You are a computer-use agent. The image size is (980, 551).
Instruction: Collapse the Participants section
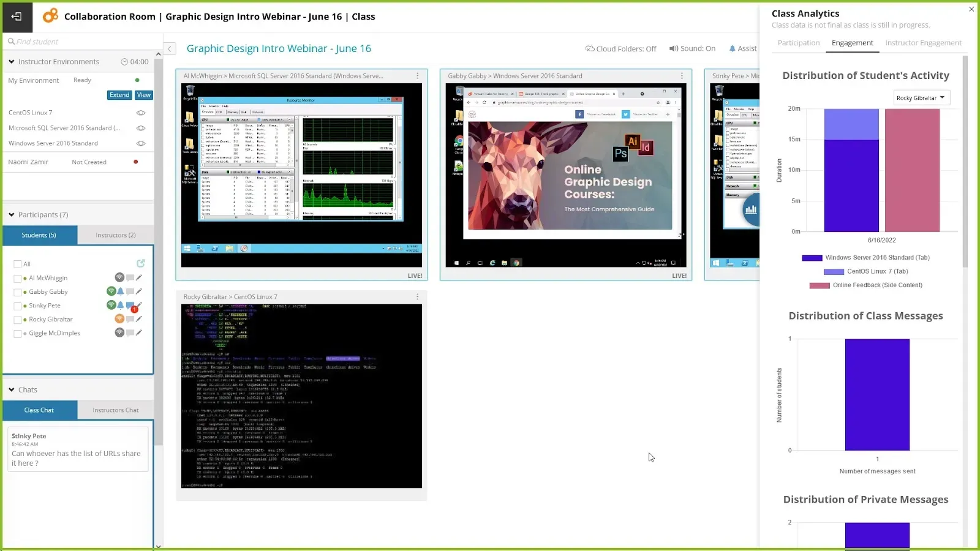click(12, 215)
